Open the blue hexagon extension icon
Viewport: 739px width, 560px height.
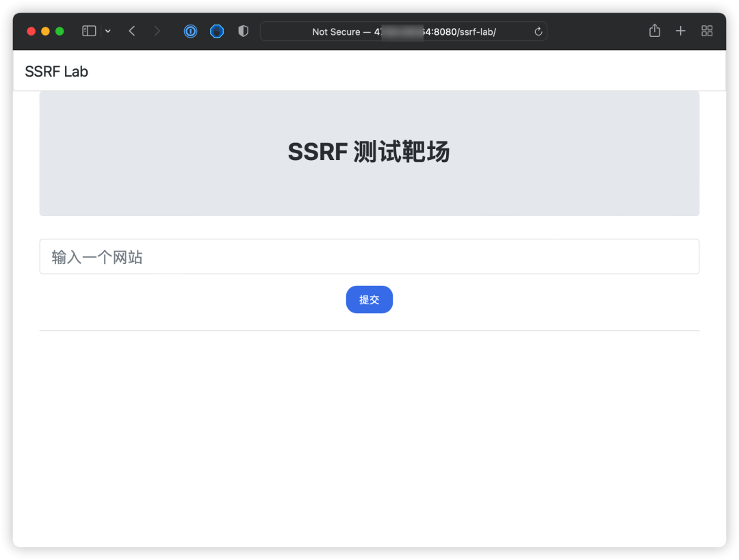pyautogui.click(x=217, y=31)
